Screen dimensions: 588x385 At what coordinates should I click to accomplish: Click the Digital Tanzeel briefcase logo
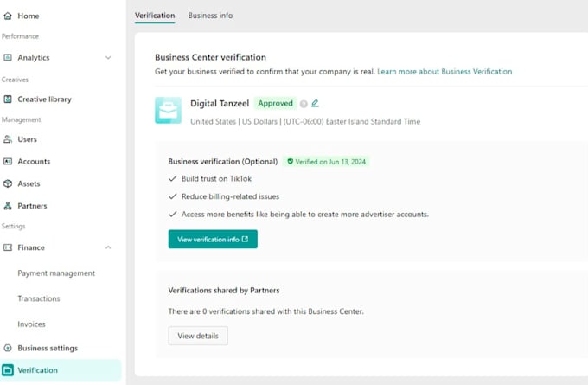[x=168, y=111]
